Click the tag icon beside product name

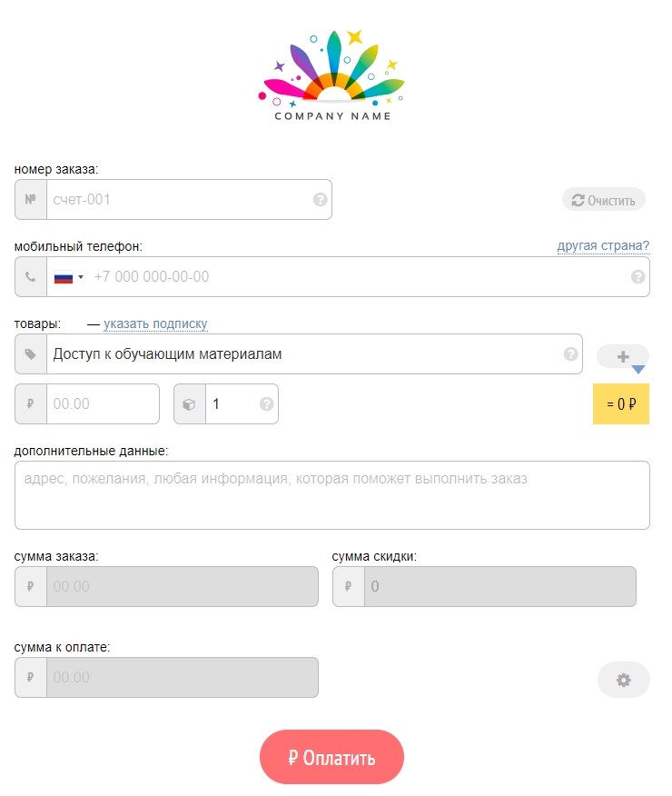tap(31, 354)
